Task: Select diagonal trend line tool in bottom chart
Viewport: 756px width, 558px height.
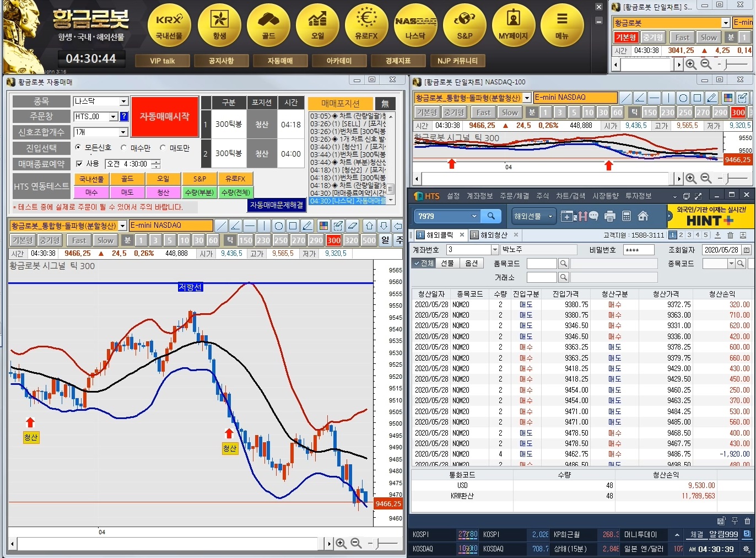Action: pos(221,226)
